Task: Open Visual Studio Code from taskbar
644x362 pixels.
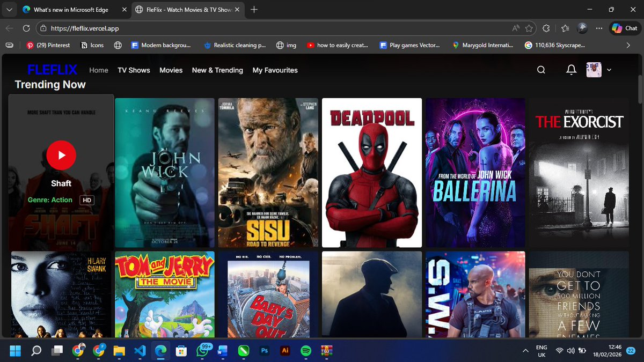Action: click(x=140, y=351)
